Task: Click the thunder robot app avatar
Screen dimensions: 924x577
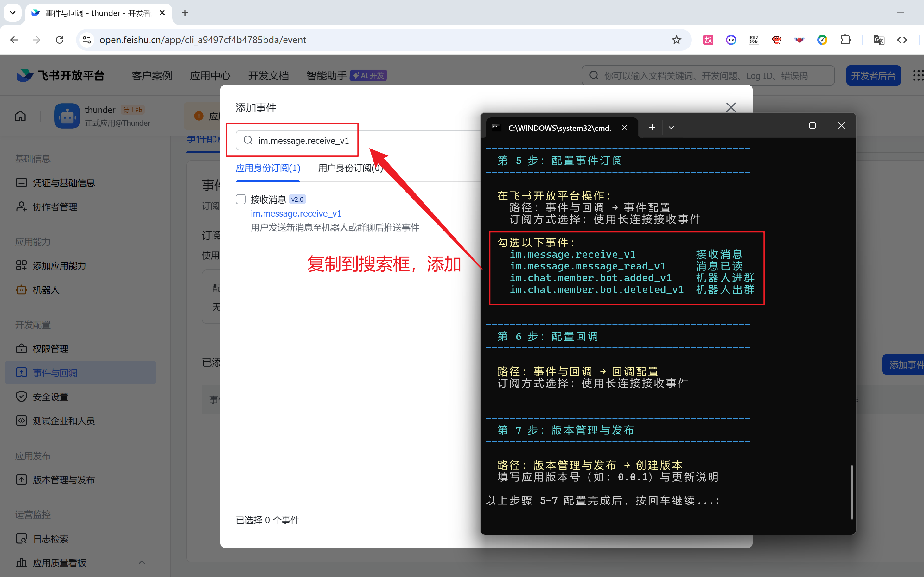Action: coord(67,116)
